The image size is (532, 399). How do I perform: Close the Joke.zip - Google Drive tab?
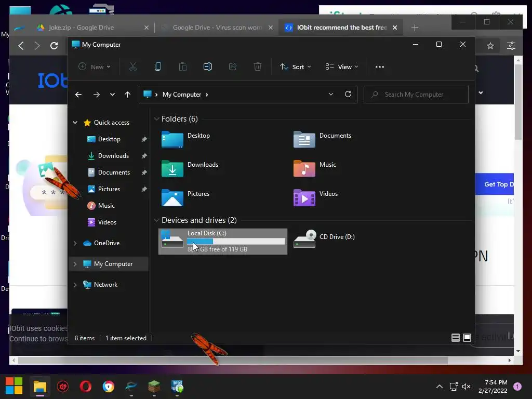point(146,28)
